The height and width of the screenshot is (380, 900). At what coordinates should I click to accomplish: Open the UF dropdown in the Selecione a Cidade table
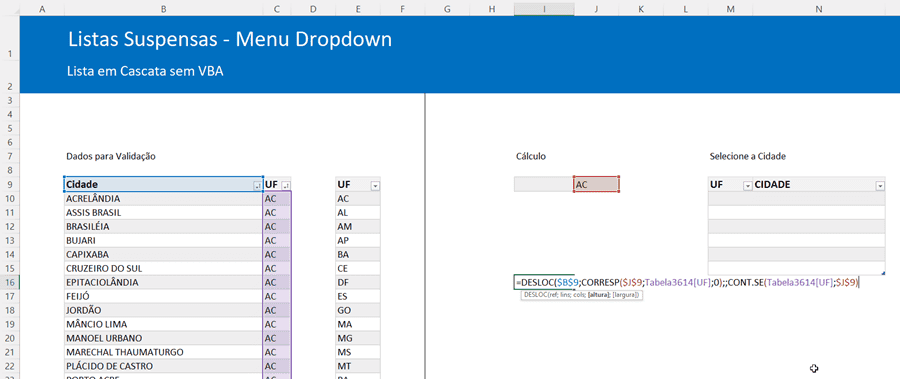click(x=747, y=185)
